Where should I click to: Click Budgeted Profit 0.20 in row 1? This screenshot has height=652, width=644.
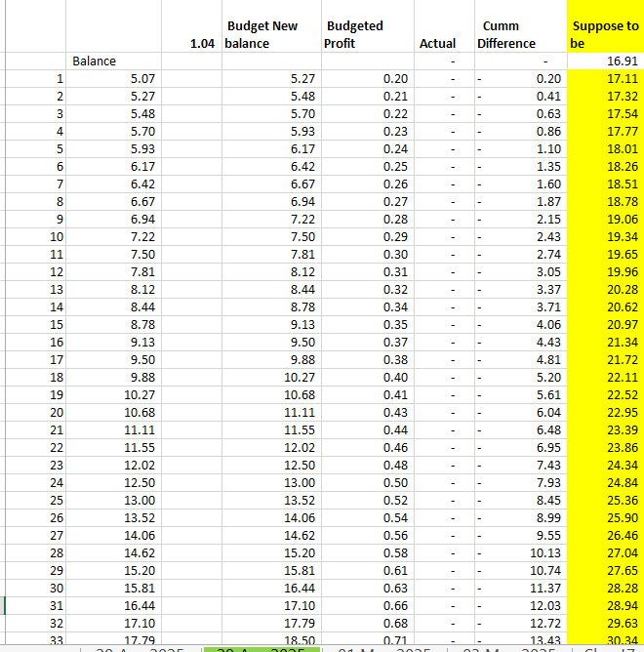pyautogui.click(x=368, y=79)
